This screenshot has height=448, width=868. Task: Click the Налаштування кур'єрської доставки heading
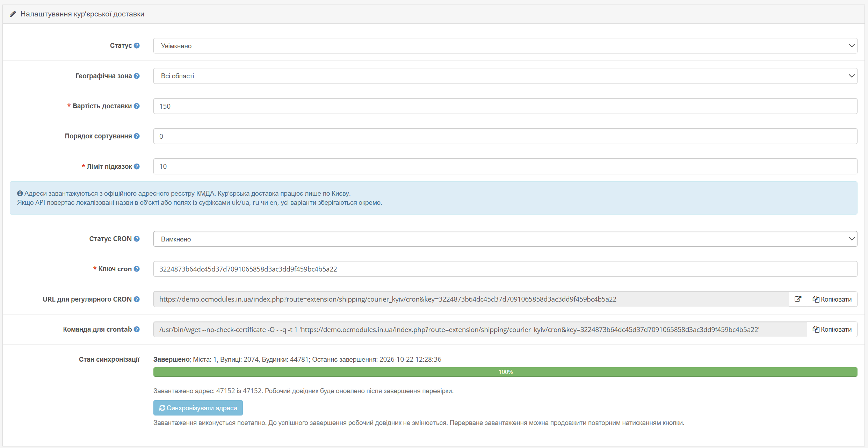pyautogui.click(x=82, y=14)
